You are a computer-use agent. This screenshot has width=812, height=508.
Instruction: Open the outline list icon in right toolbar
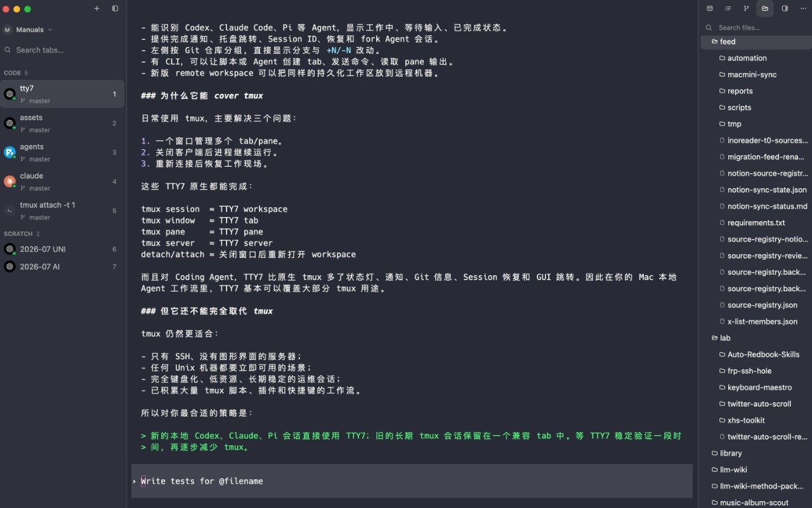coord(728,8)
